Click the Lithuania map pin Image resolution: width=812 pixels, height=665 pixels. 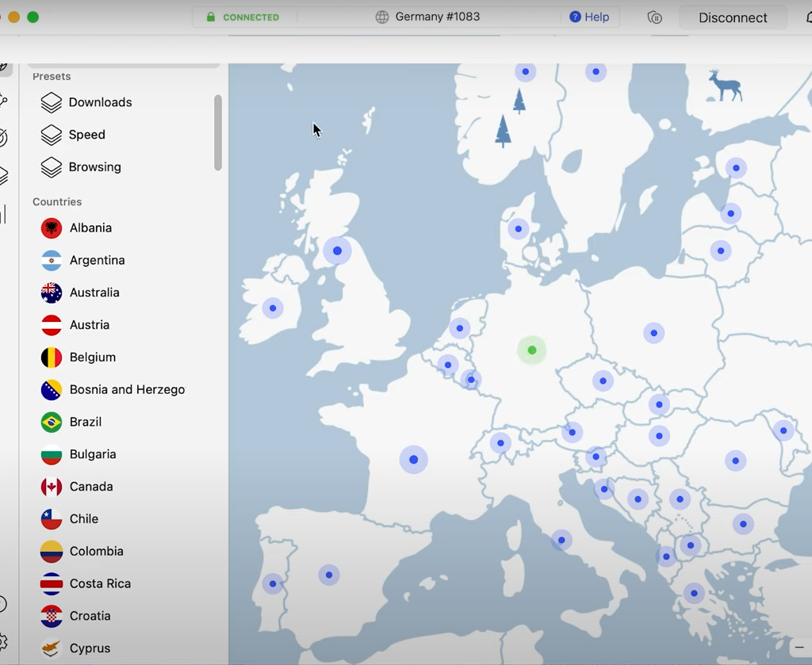721,251
